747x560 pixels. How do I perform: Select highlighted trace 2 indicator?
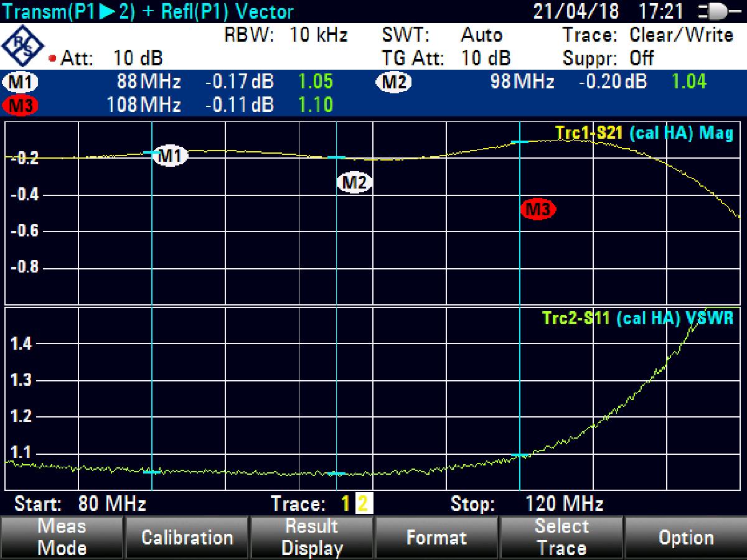[362, 503]
